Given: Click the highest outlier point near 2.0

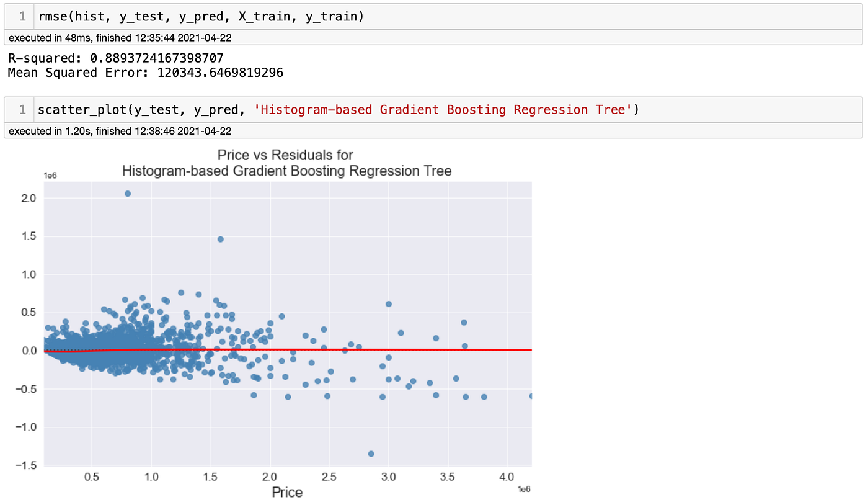Looking at the screenshot, I should click(128, 194).
